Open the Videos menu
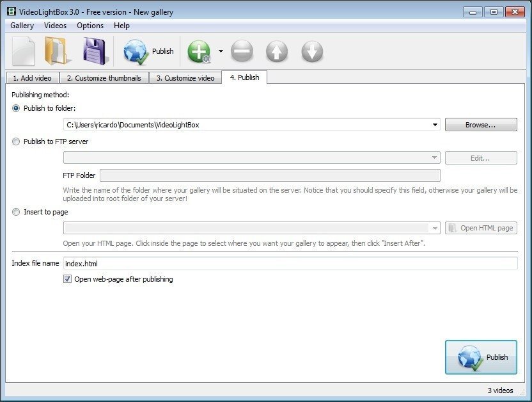The width and height of the screenshot is (532, 402). click(55, 26)
